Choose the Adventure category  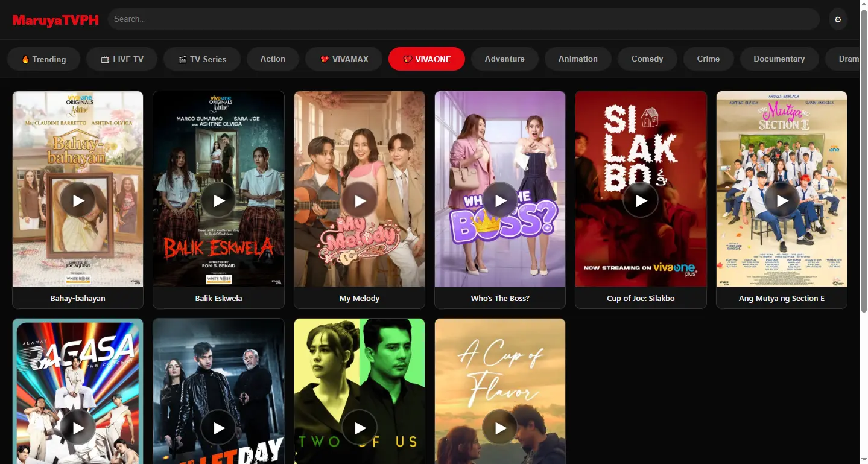504,59
